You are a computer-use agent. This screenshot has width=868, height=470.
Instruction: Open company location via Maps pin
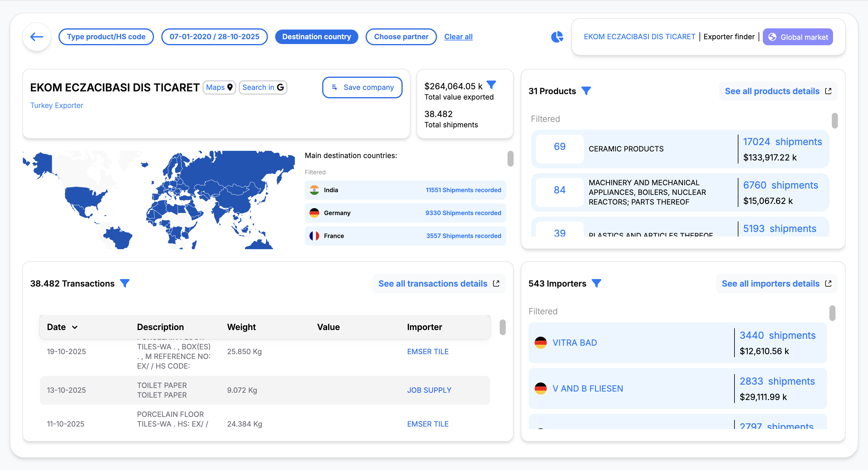tap(219, 87)
